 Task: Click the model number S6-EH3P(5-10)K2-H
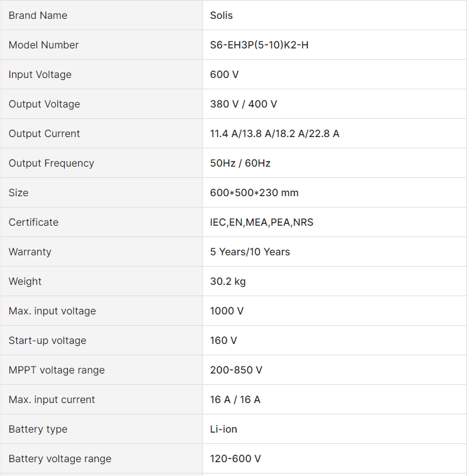tap(259, 45)
